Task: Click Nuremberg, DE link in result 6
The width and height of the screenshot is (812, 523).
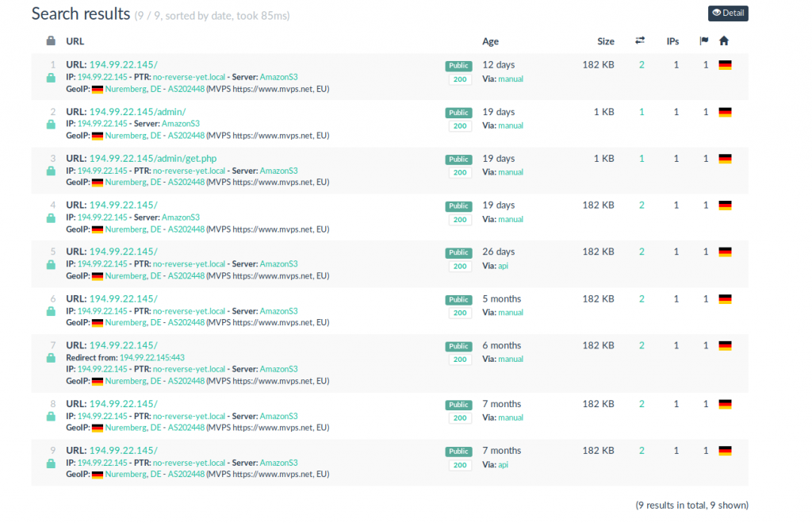Action: pyautogui.click(x=133, y=323)
